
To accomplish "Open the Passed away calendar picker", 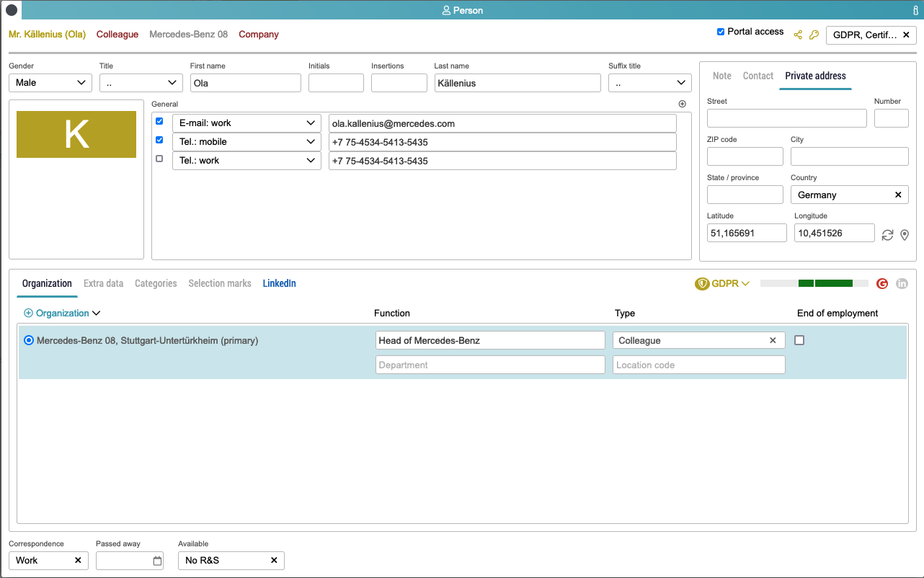I will click(x=158, y=561).
